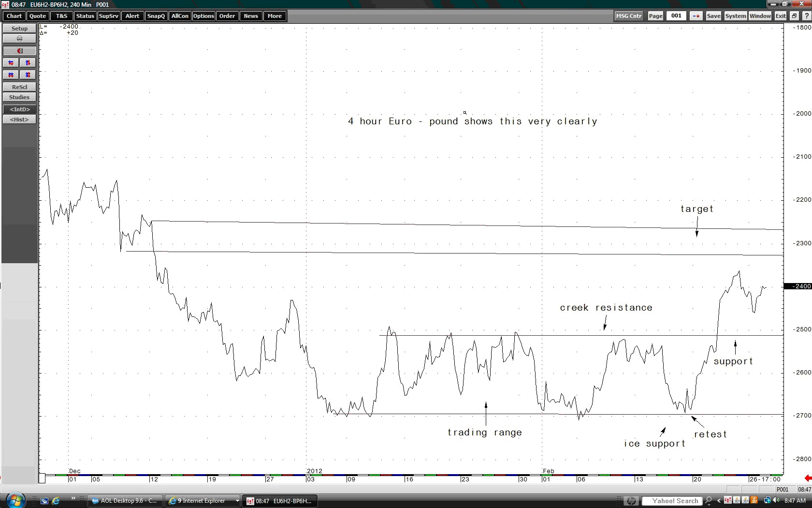
Task: Click the Exit button
Action: (781, 16)
